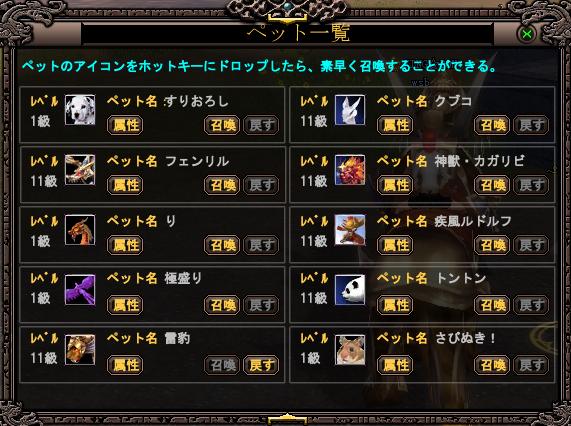This screenshot has height=426, width=571.
Task: Select the fiery lion icon for 神獣・カガリビ
Action: coord(350,170)
